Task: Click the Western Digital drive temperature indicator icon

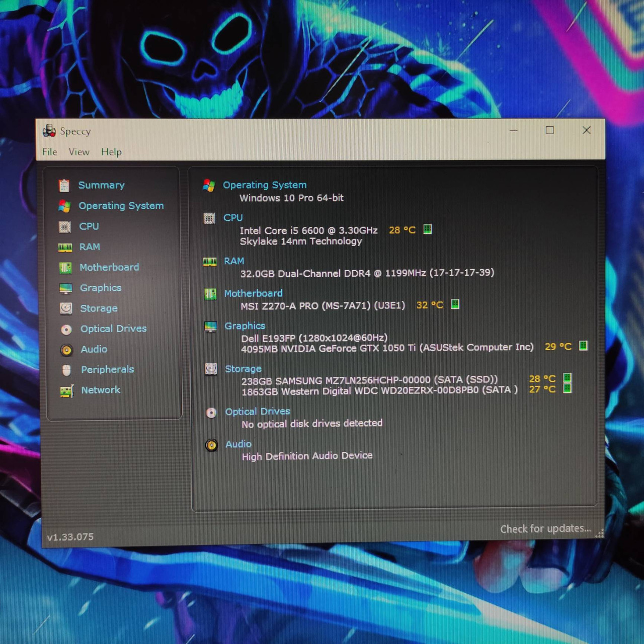Action: click(x=568, y=388)
